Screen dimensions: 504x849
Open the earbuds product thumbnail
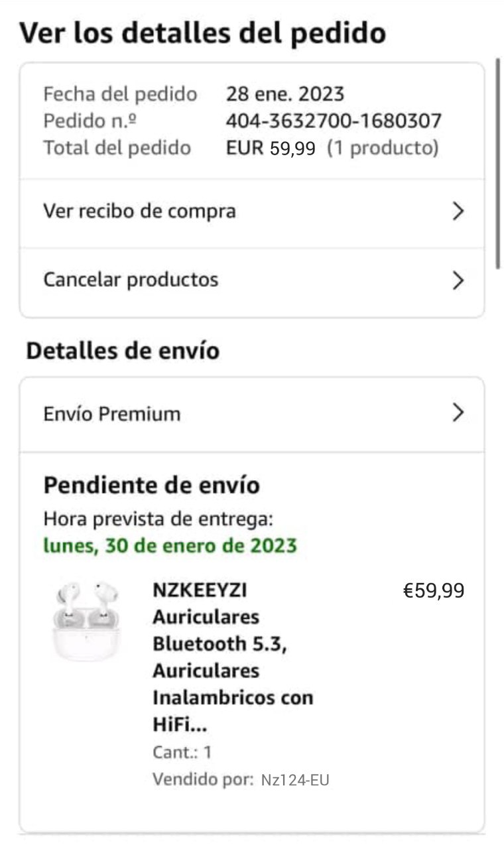click(x=86, y=620)
